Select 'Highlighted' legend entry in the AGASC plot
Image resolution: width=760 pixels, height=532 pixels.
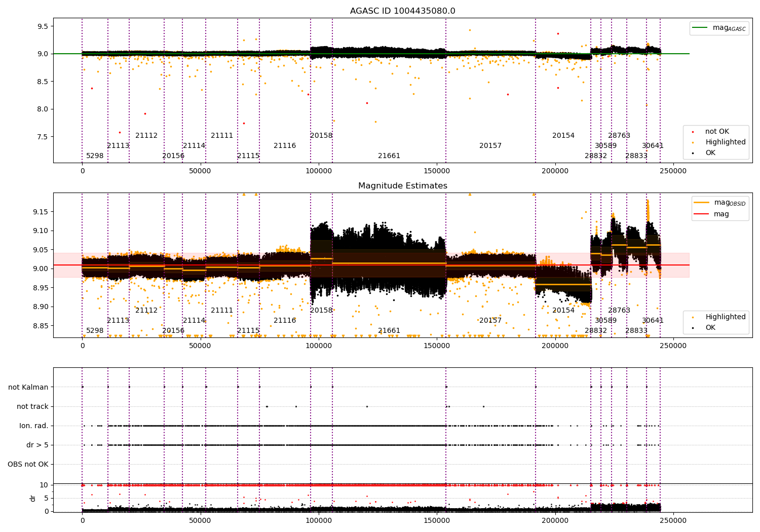point(725,142)
